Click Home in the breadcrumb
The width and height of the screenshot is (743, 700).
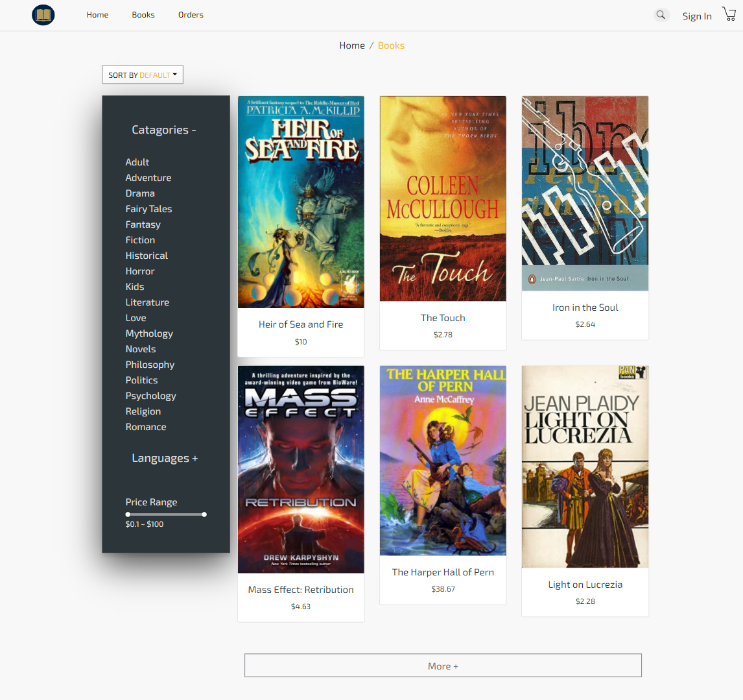pos(352,45)
